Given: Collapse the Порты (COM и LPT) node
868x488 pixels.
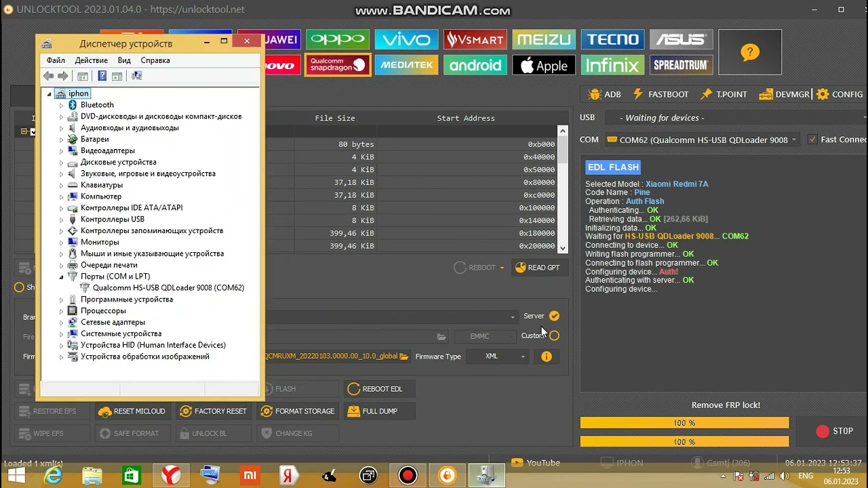Looking at the screenshot, I should pos(61,277).
